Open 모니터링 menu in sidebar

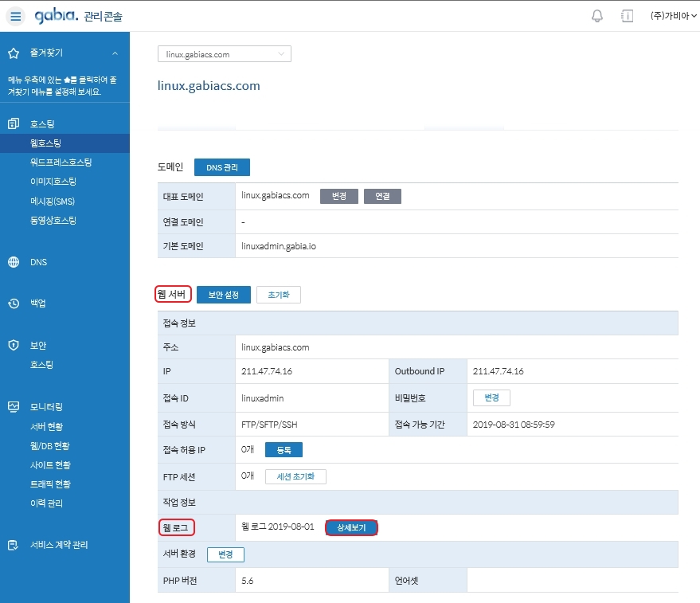tap(46, 407)
